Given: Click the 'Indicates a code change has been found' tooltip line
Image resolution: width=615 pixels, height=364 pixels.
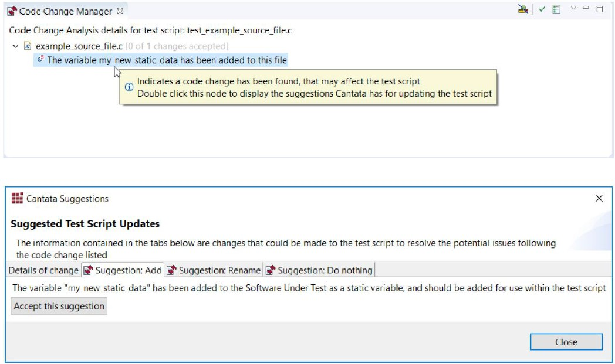Looking at the screenshot, I should click(279, 81).
